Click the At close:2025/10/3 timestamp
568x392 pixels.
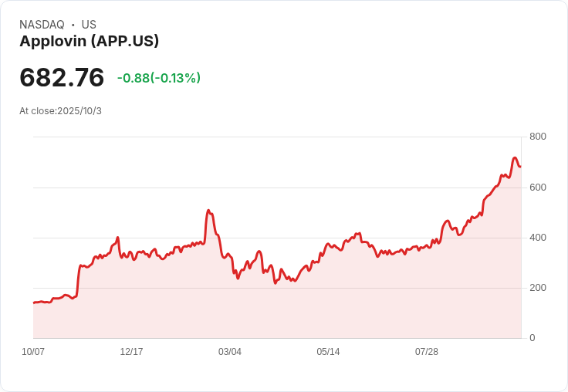(x=60, y=111)
